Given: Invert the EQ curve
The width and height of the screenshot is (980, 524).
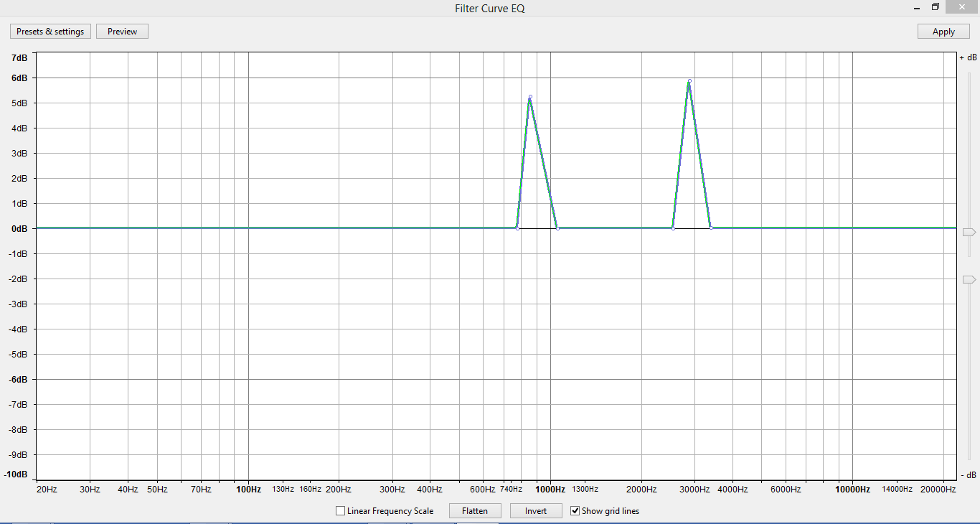Looking at the screenshot, I should pyautogui.click(x=536, y=511).
